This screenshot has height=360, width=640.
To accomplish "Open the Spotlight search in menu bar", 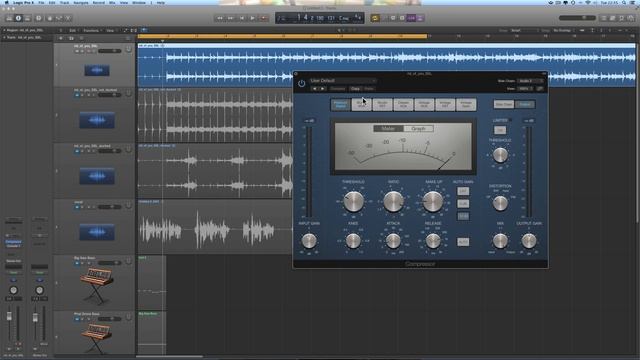I will 624,2.
